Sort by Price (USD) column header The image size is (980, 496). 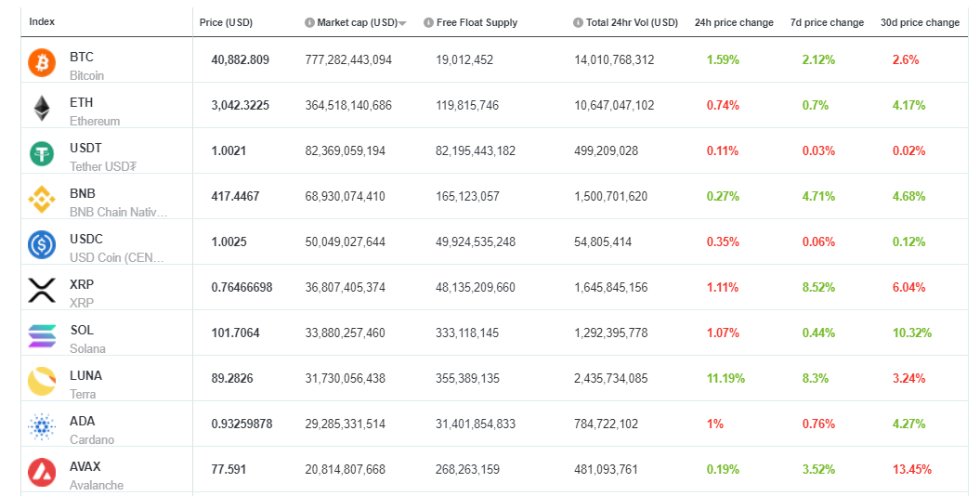[227, 22]
